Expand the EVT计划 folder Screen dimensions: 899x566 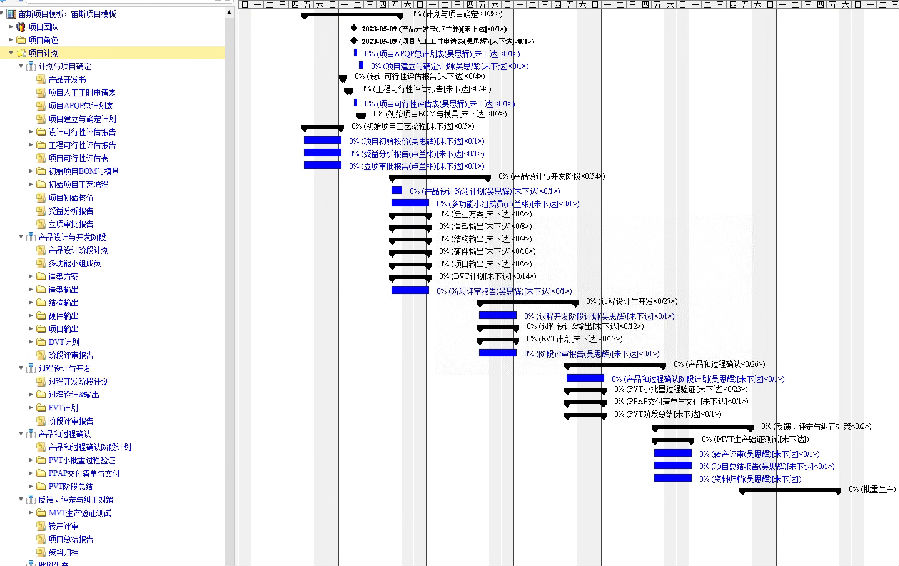31,408
